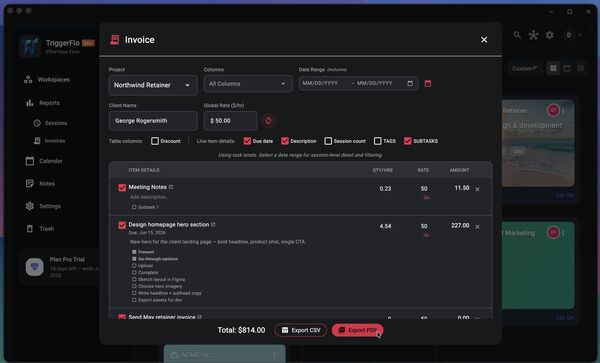Screen dimensions: 600x363
Task: Click the Invoice receipt icon in header
Action: pyautogui.click(x=114, y=40)
